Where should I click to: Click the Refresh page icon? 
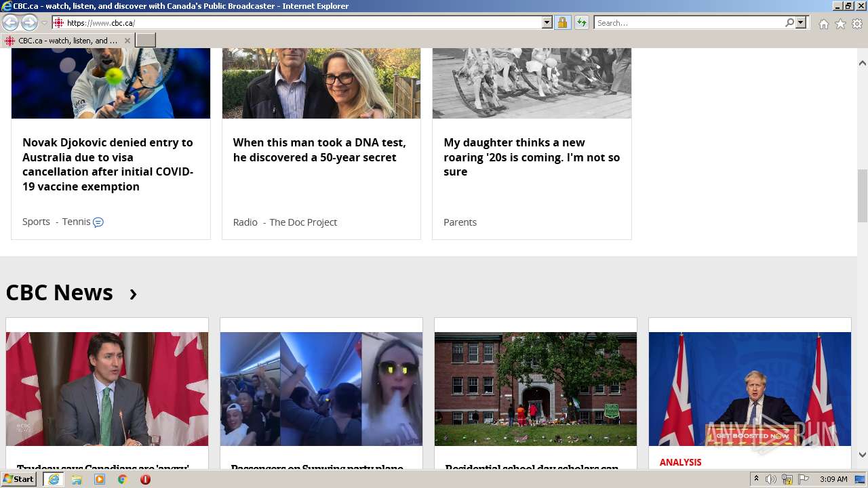point(581,22)
